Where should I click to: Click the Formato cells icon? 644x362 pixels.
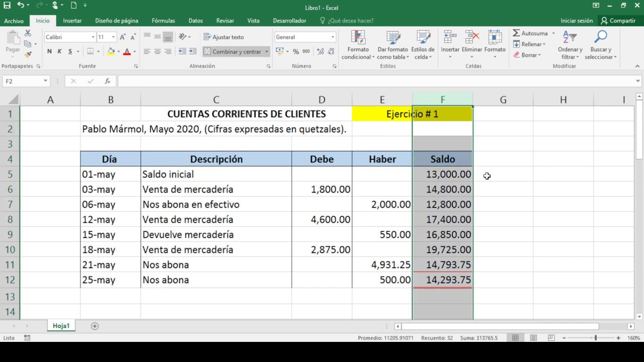[495, 37]
